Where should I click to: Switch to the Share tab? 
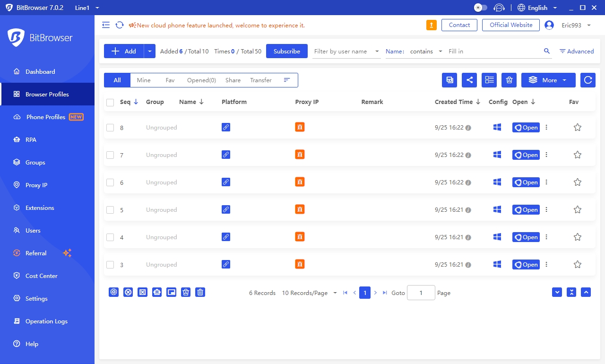click(233, 80)
